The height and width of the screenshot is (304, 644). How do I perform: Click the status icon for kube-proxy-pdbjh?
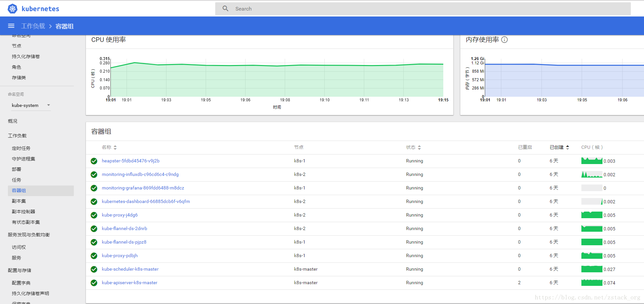pyautogui.click(x=94, y=256)
